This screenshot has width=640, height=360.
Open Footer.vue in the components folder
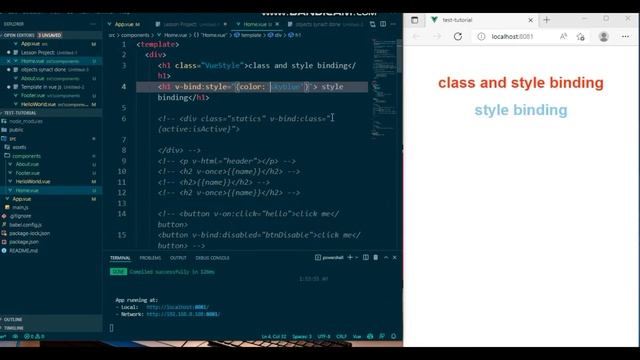click(28, 173)
